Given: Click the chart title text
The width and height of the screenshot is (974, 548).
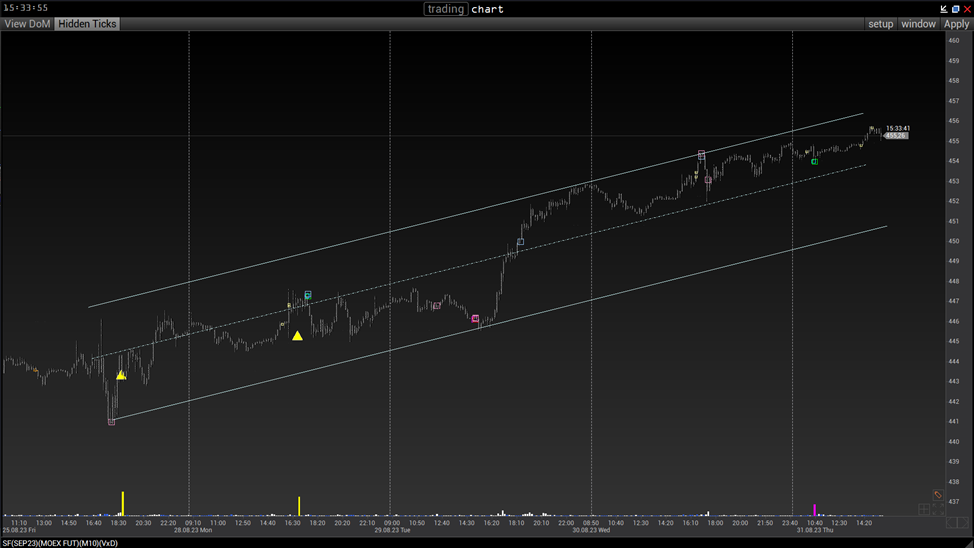Looking at the screenshot, I should [488, 9].
